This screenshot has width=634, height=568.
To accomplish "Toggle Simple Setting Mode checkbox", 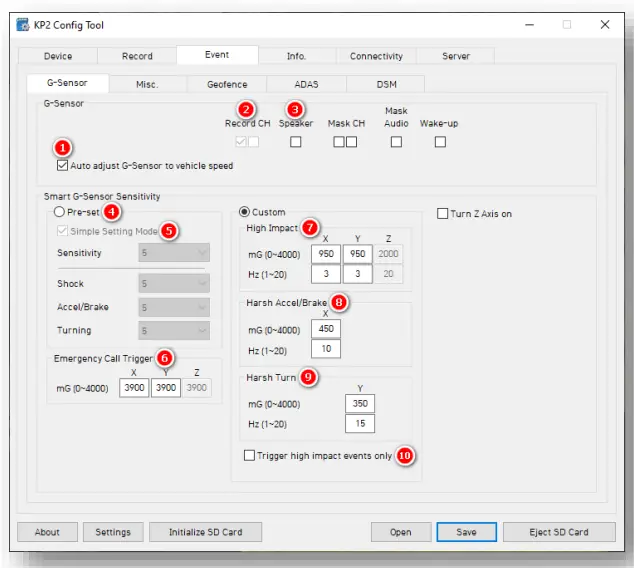I will coord(62,231).
